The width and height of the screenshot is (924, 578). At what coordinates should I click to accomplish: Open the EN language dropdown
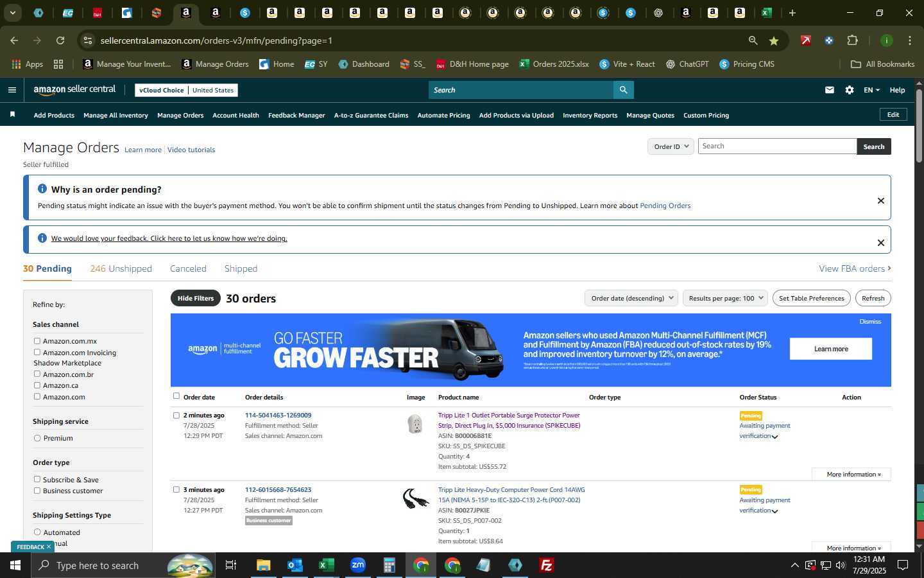pos(871,90)
